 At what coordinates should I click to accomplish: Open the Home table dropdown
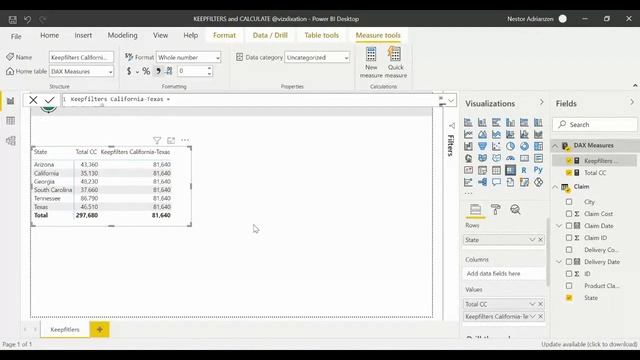[x=81, y=71]
